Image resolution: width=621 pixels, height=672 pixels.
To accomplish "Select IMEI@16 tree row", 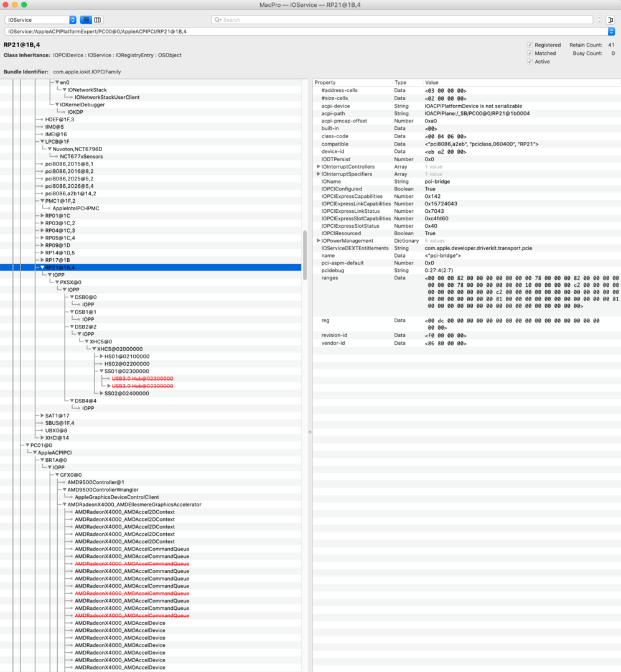I will 56,134.
